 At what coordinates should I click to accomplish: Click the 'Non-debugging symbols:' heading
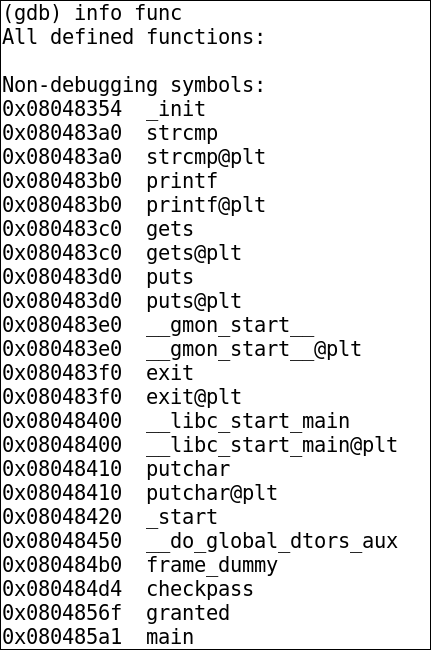coord(133,85)
